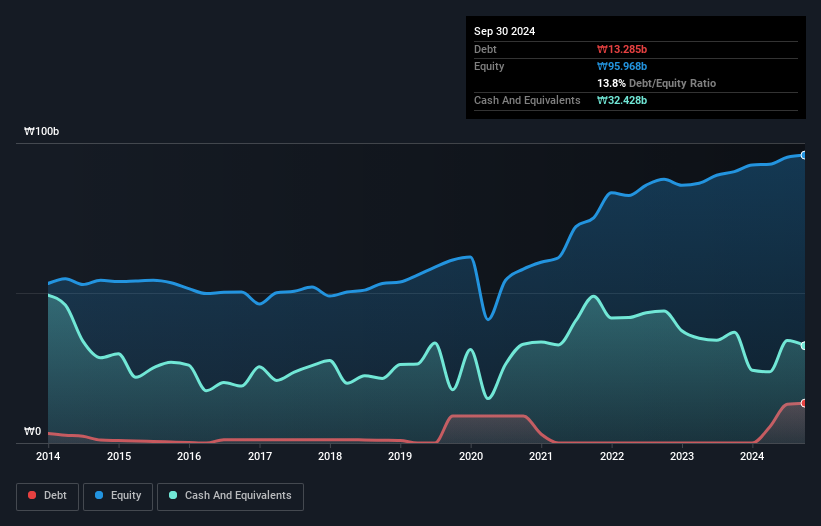Click the Cash endpoint marker on chart
Image resolution: width=821 pixels, height=526 pixels.
click(804, 346)
